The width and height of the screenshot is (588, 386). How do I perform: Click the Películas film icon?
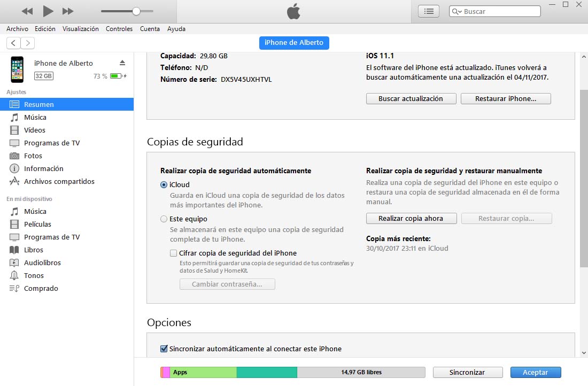click(14, 225)
